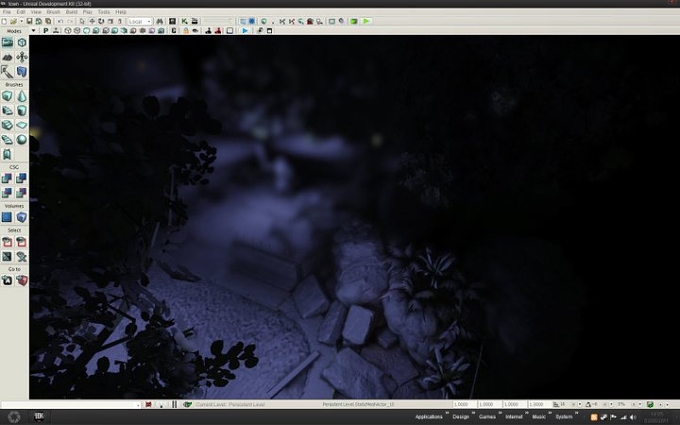Add a special brush via blue square

coord(7,217)
